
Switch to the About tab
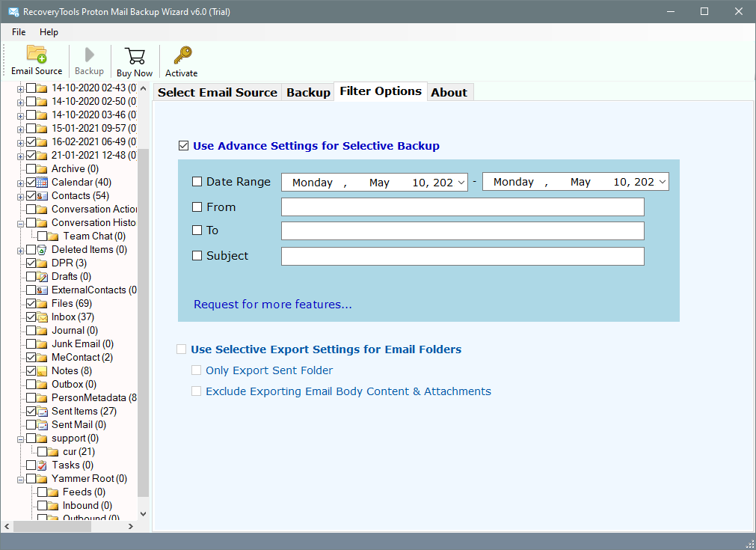click(x=449, y=93)
